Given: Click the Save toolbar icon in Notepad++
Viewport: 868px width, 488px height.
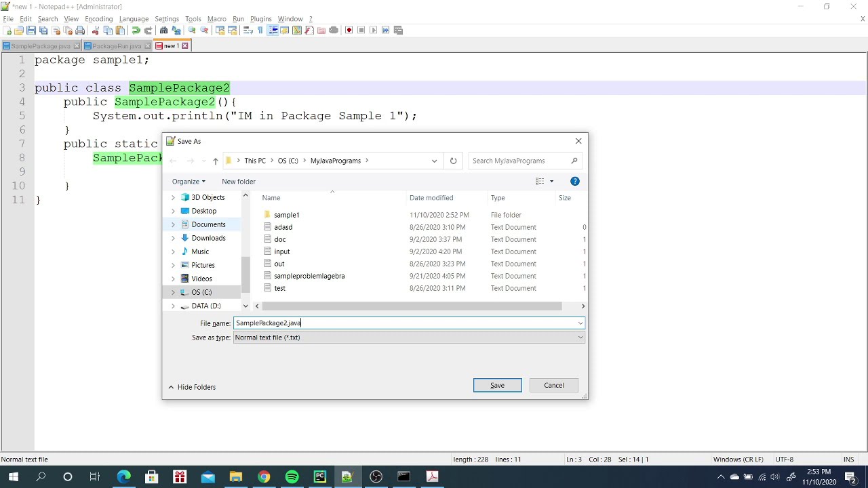Looking at the screenshot, I should tap(31, 30).
